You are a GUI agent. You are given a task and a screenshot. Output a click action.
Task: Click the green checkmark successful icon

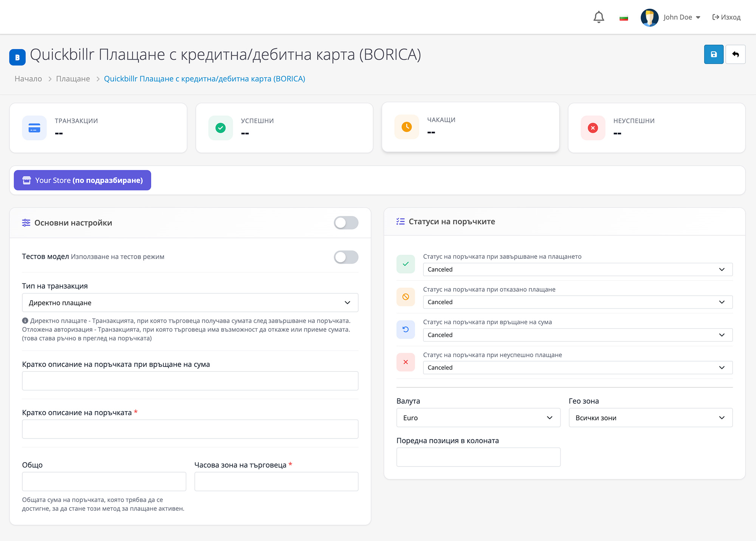point(220,128)
